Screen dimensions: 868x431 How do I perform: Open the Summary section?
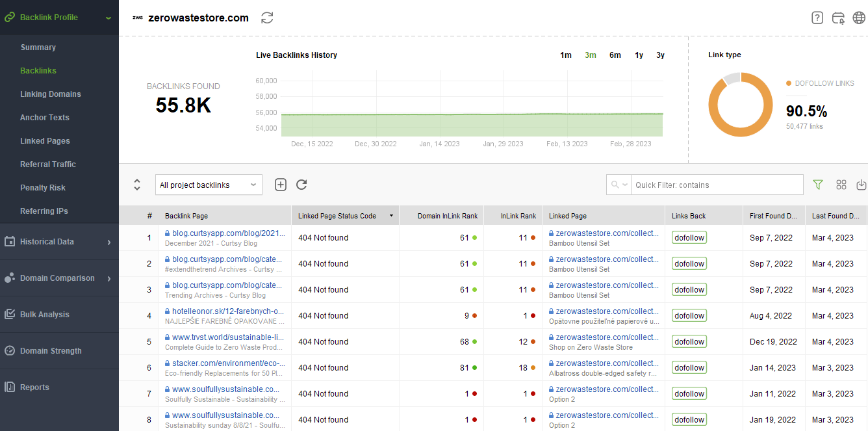click(38, 47)
